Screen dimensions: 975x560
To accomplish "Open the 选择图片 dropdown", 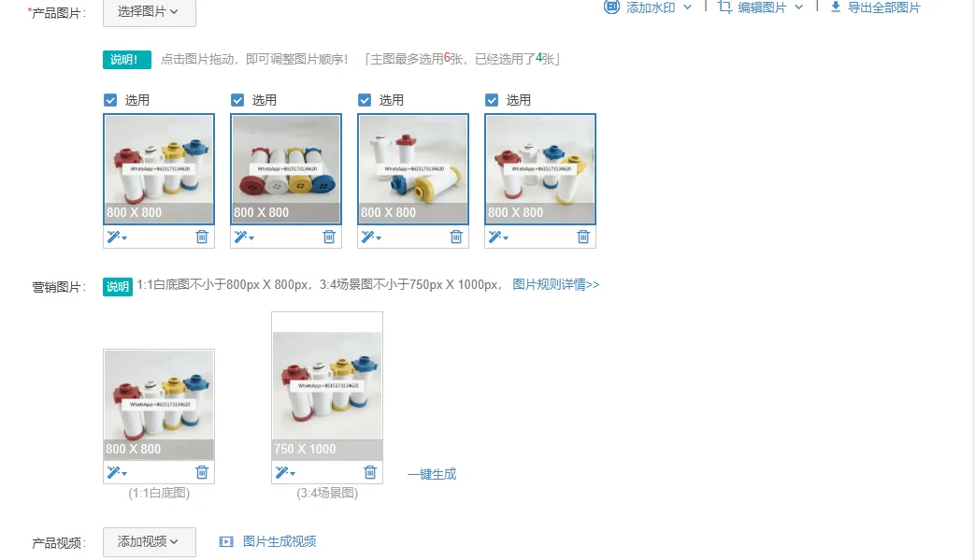I will (150, 12).
